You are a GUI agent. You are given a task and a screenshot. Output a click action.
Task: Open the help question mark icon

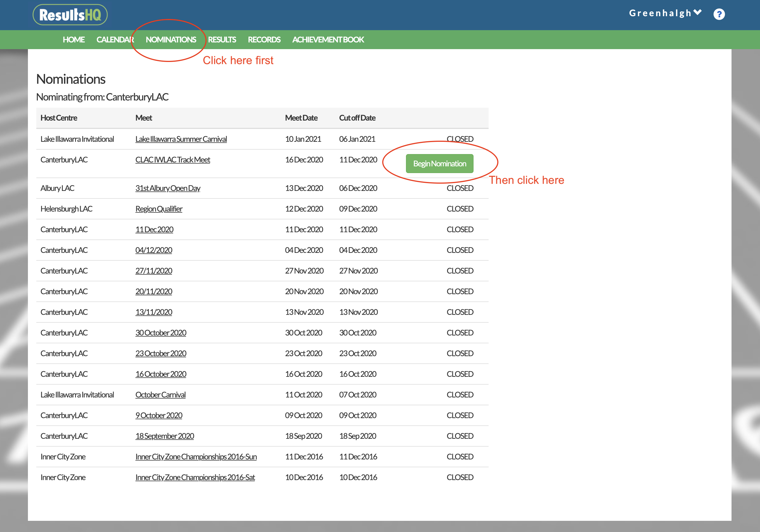pos(719,14)
